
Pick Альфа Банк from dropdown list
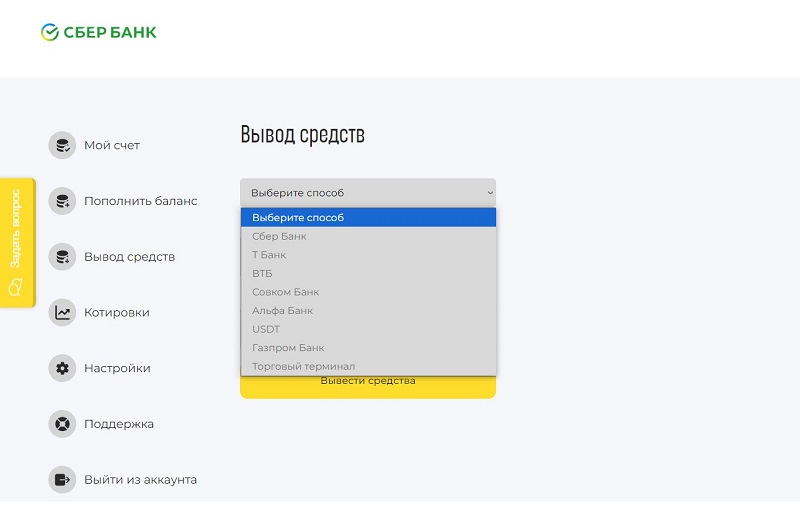[368, 310]
